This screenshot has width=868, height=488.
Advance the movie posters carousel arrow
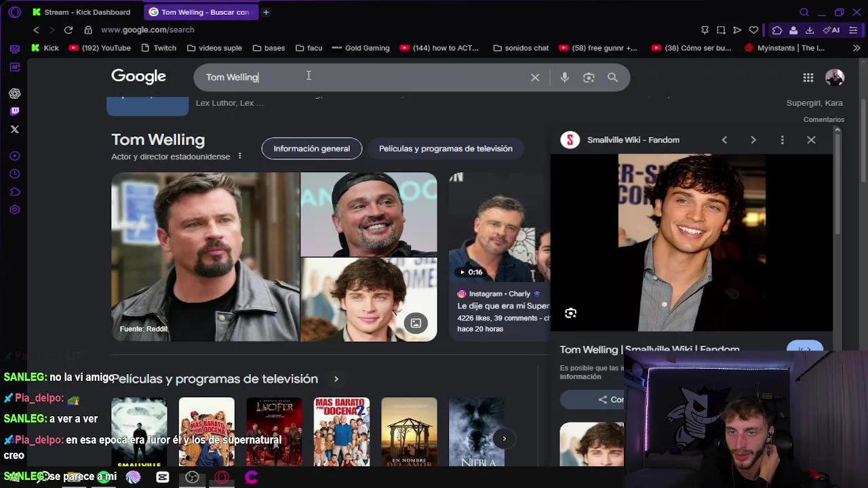point(504,439)
